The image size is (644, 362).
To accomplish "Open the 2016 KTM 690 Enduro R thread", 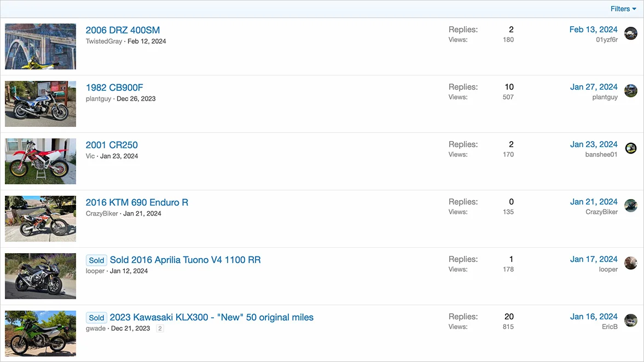I will point(137,202).
